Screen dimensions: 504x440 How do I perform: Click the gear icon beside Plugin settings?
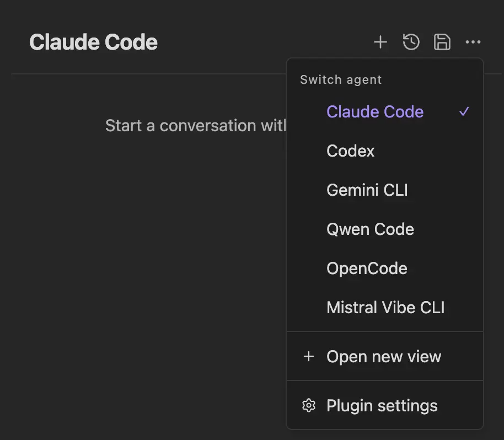click(309, 405)
